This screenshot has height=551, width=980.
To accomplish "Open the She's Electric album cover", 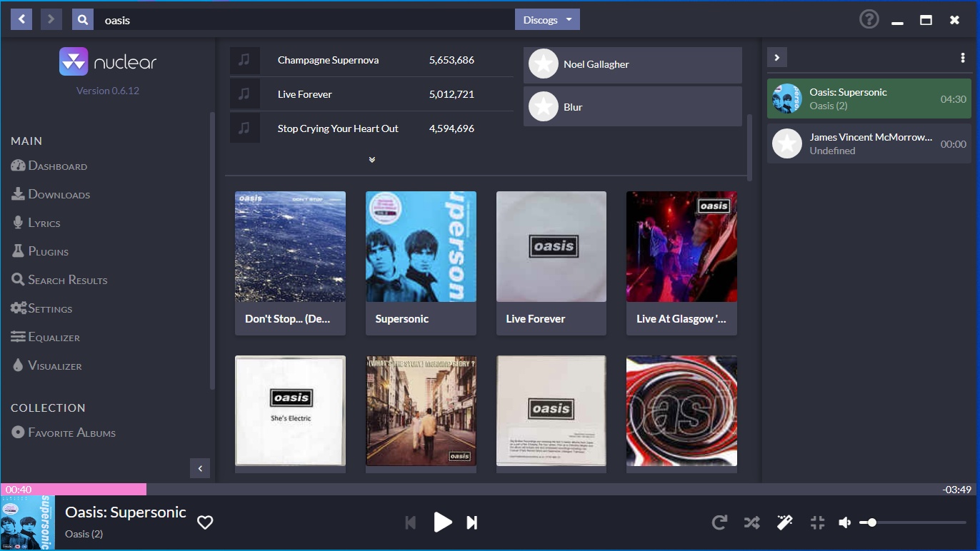I will coord(290,411).
